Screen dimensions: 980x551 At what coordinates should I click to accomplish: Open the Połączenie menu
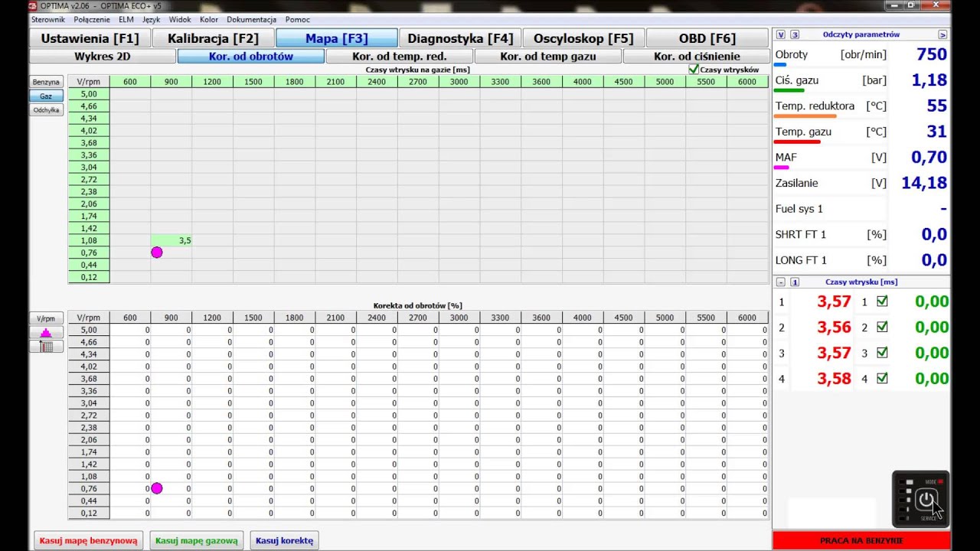pyautogui.click(x=92, y=19)
